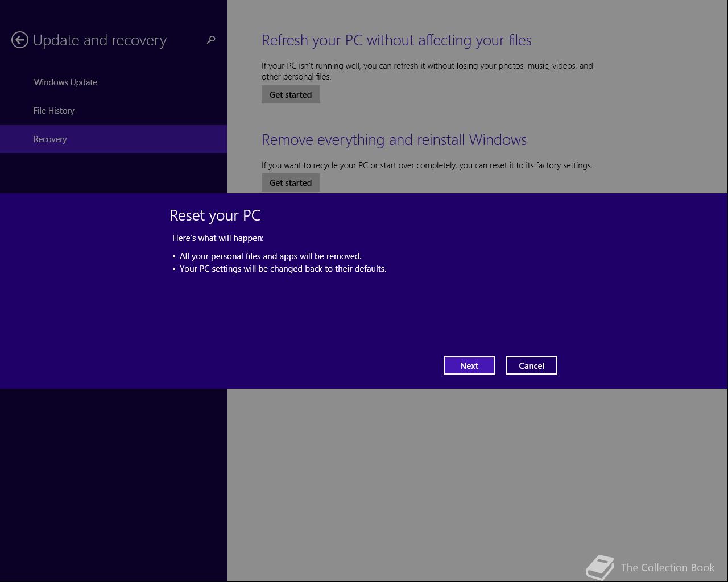Click 'All your personal files and apps will be removed.'
The width and height of the screenshot is (728, 582).
click(x=271, y=256)
